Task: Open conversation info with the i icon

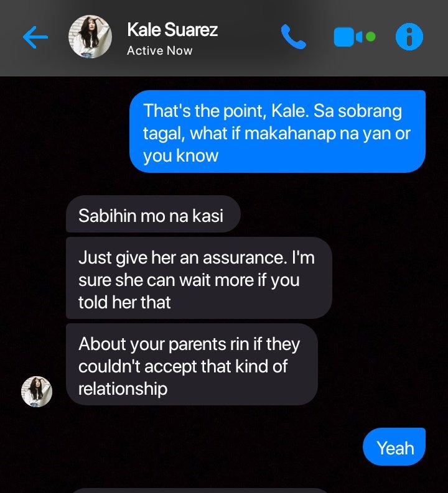Action: point(409,37)
